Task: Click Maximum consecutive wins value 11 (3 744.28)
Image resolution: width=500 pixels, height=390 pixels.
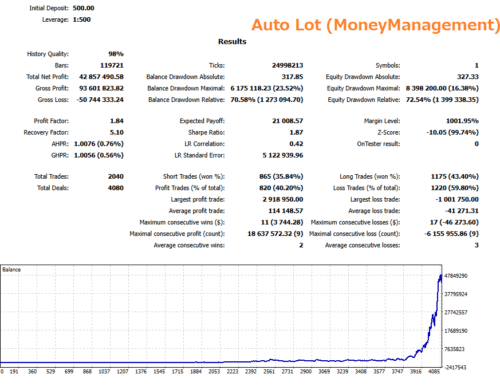Action: click(282, 222)
